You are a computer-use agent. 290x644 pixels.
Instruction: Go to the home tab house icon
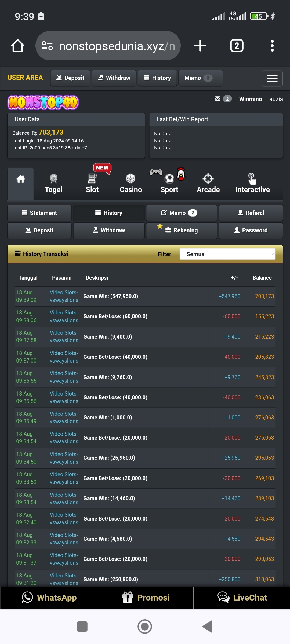coord(21,184)
